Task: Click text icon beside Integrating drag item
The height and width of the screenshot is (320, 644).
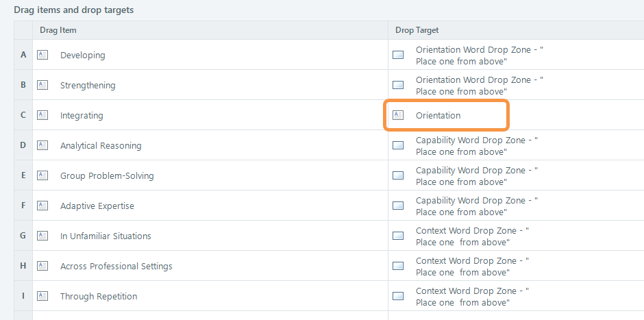Action: (x=42, y=115)
